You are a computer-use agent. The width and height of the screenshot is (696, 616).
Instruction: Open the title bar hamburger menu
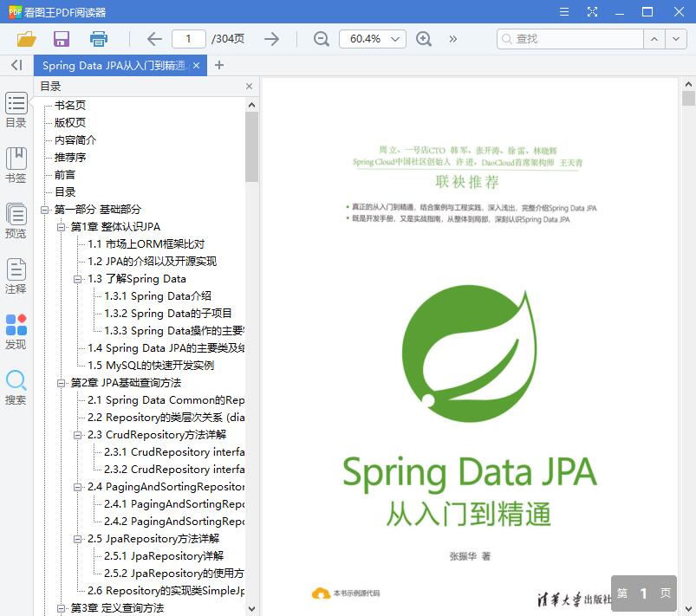coord(564,11)
